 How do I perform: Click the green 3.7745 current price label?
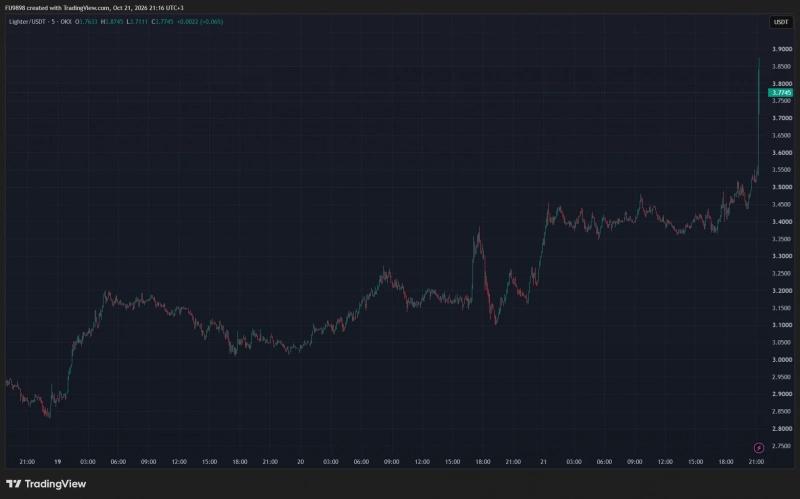click(781, 92)
